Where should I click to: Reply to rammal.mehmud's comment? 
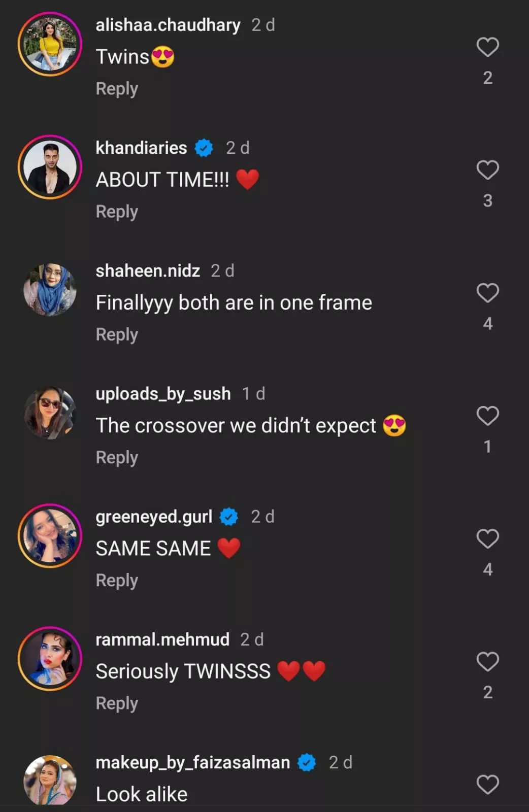click(x=117, y=703)
